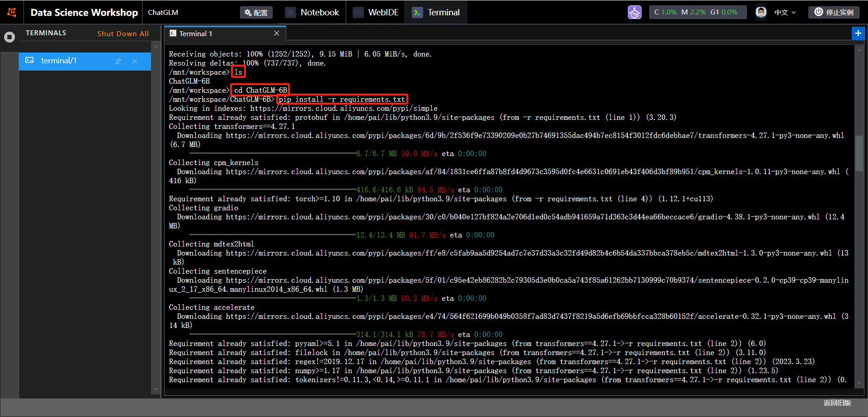The width and height of the screenshot is (868, 417).
Task: Click the ChatGLM instance name
Action: (163, 13)
